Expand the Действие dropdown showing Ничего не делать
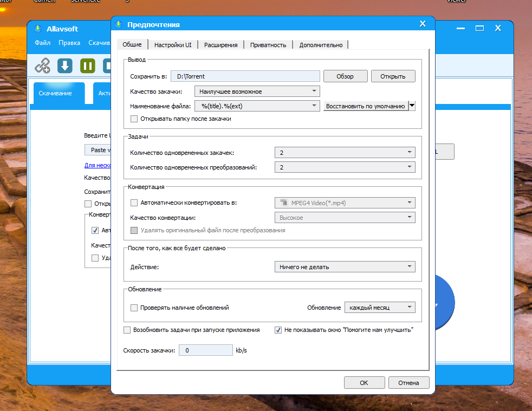 (345, 266)
